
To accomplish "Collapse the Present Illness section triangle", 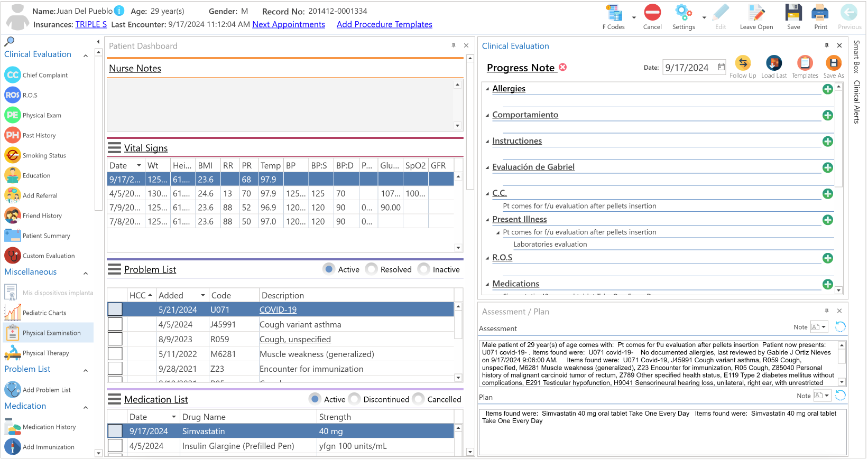I will click(x=487, y=220).
